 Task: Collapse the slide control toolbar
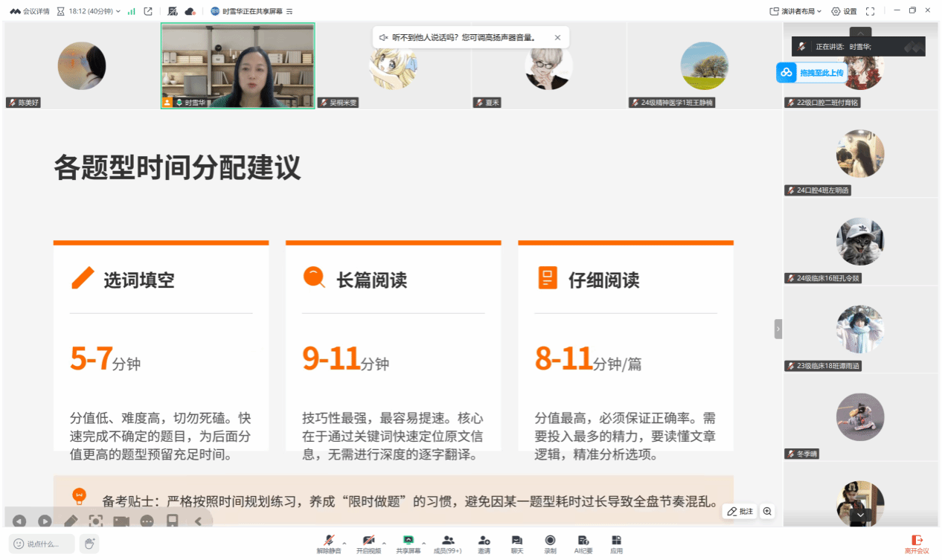[198, 521]
